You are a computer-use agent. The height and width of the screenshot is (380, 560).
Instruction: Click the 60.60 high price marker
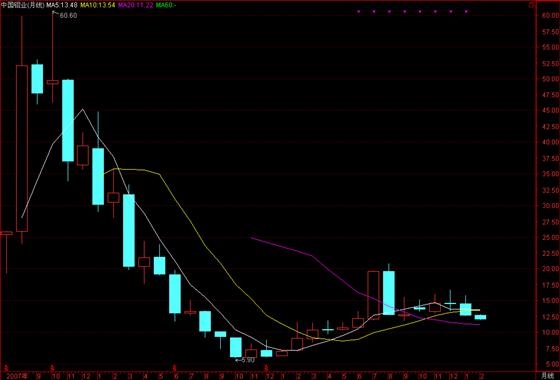(68, 15)
